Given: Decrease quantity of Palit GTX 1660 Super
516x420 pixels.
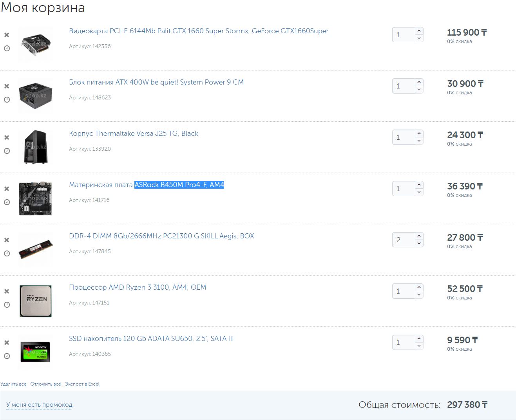Looking at the screenshot, I should pos(419,38).
